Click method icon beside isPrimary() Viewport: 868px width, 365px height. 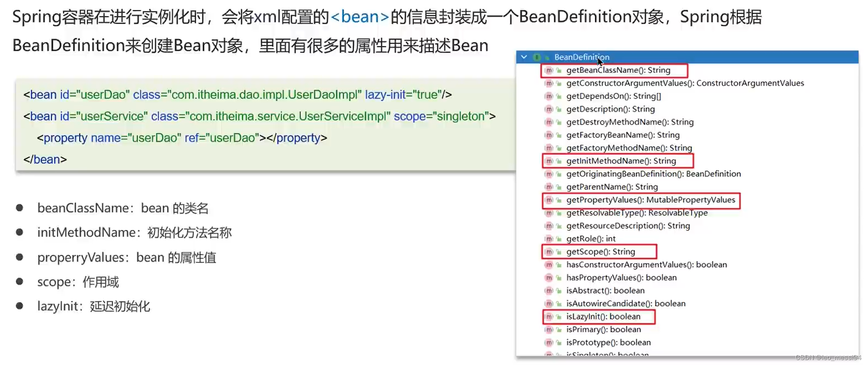(x=549, y=330)
